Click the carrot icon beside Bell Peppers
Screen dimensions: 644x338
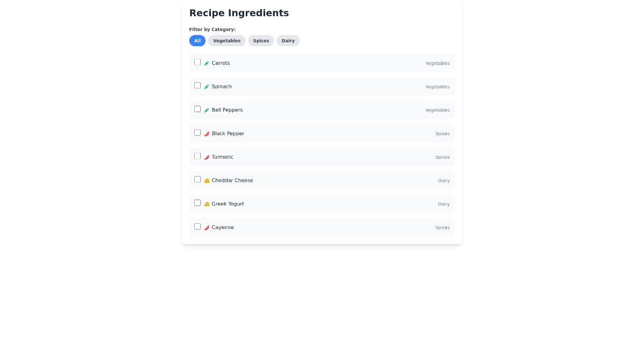(x=207, y=110)
